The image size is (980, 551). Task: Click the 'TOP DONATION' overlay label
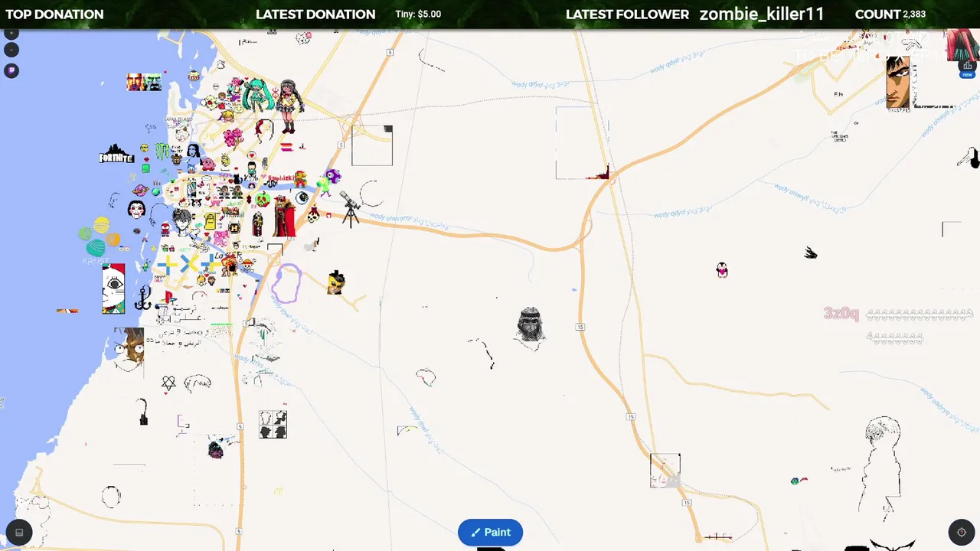[54, 14]
